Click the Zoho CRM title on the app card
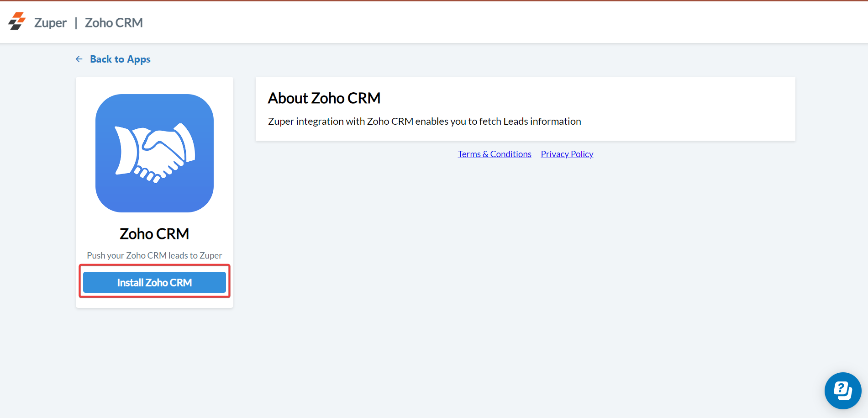 coord(154,233)
